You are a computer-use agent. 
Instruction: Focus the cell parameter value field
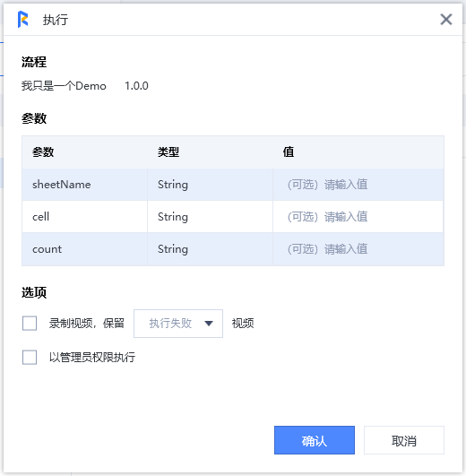pos(358,217)
